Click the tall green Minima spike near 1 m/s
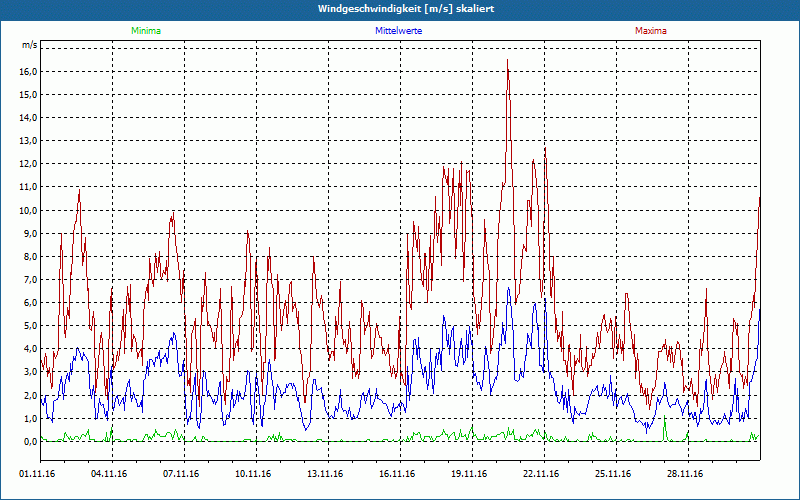Image resolution: width=800 pixels, height=500 pixels. click(664, 417)
